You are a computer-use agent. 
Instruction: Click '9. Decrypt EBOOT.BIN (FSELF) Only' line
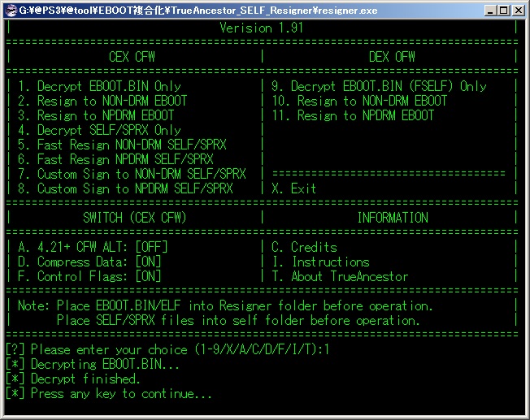pyautogui.click(x=379, y=86)
